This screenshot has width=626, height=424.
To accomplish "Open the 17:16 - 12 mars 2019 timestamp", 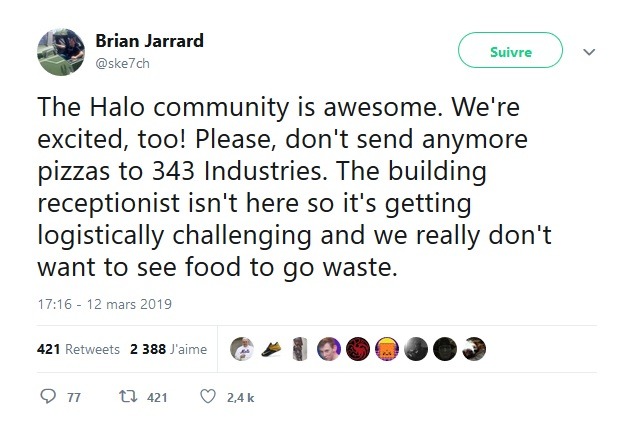I will click(x=105, y=304).
